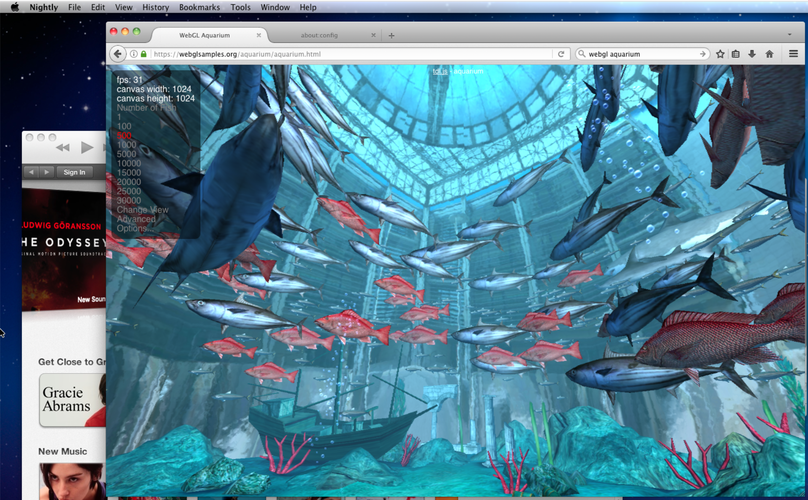This screenshot has width=808, height=500.
Task: Set number of fish to 20000
Action: pos(129,182)
